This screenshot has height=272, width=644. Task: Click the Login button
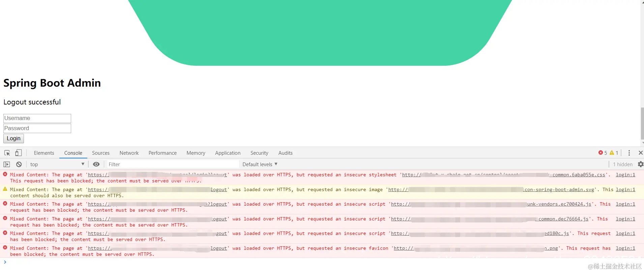click(x=13, y=139)
